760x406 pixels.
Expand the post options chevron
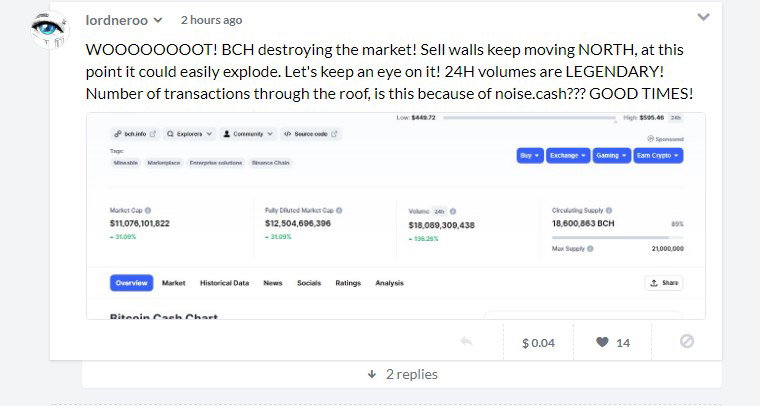tap(703, 17)
